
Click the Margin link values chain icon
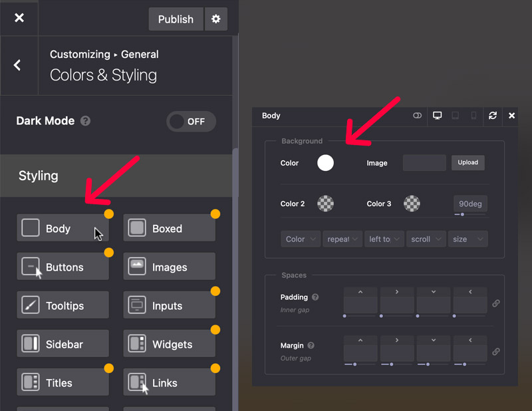pos(496,352)
